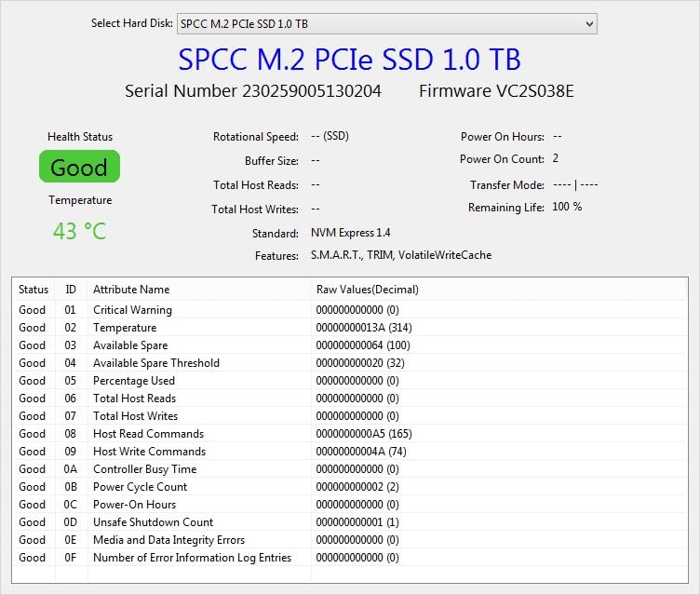Image resolution: width=700 pixels, height=595 pixels.
Task: Click the NVM Express 1.4 standard value
Action: point(350,233)
